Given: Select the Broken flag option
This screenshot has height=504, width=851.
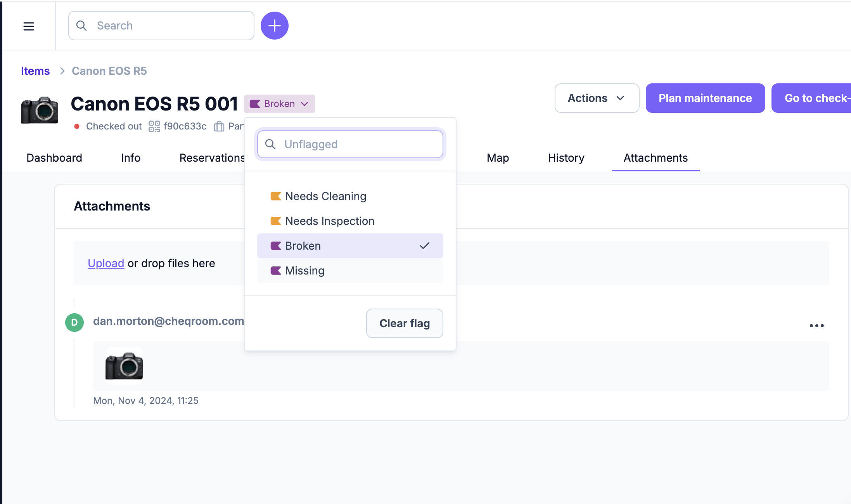Looking at the screenshot, I should [x=350, y=246].
